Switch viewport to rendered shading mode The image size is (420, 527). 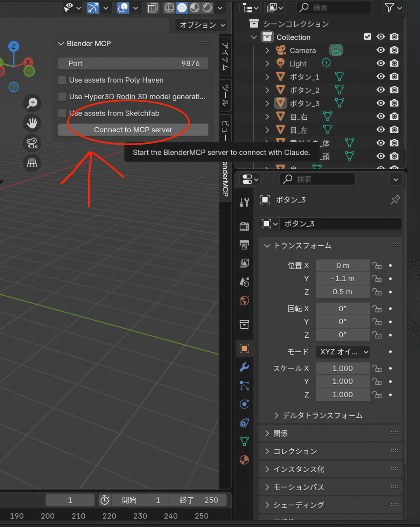click(x=207, y=8)
